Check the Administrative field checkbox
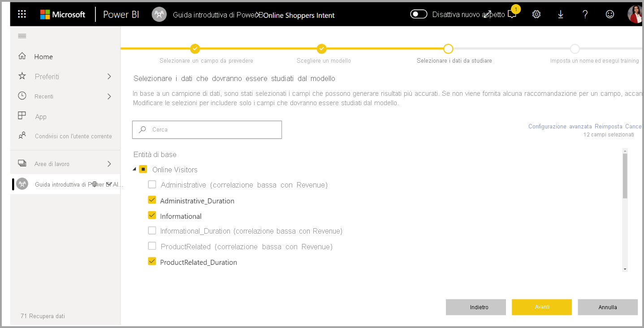This screenshot has height=328, width=644. click(152, 184)
